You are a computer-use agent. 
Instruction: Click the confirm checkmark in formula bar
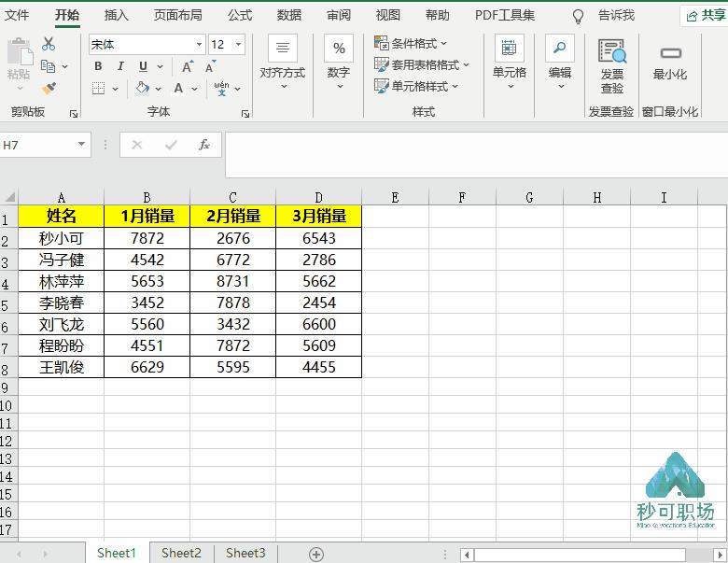click(171, 145)
